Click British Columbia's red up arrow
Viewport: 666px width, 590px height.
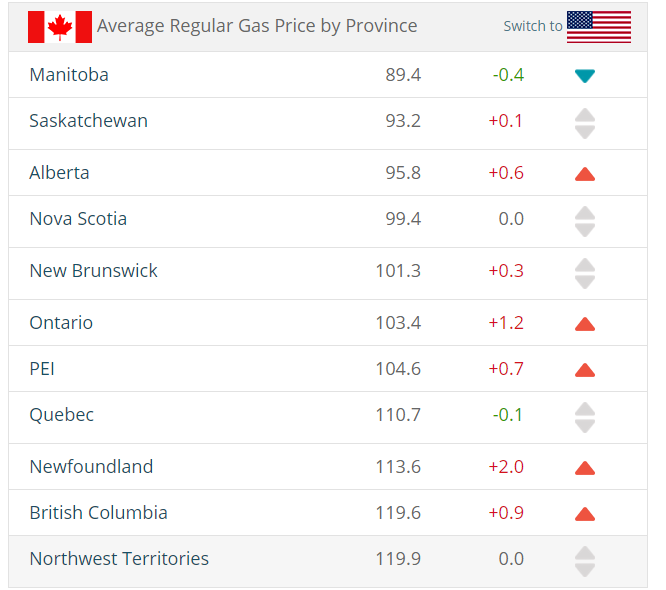click(x=585, y=514)
